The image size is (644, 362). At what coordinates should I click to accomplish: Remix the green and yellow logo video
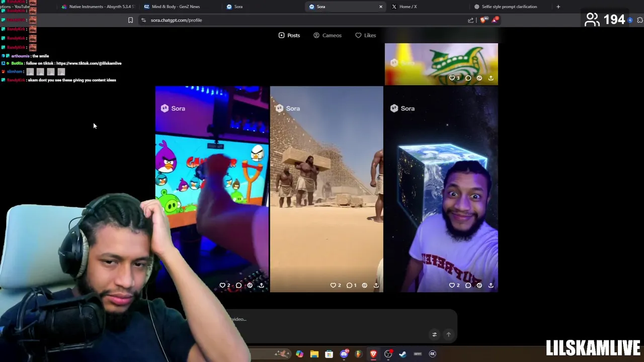coord(479,78)
